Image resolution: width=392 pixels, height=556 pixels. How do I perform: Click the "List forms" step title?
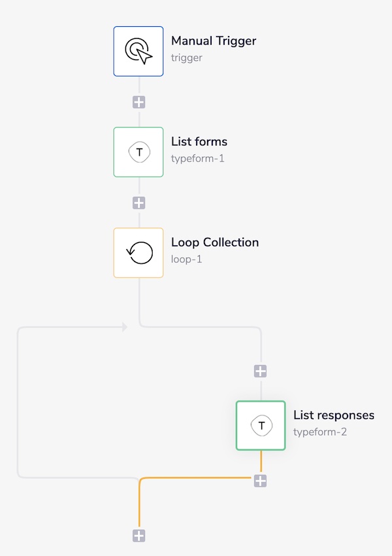pyautogui.click(x=199, y=142)
